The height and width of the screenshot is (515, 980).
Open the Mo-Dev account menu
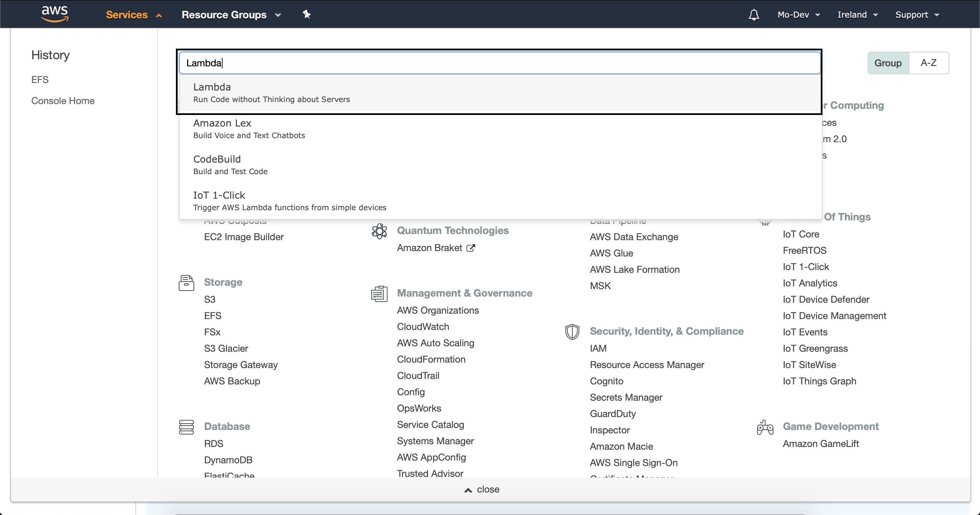pos(798,14)
